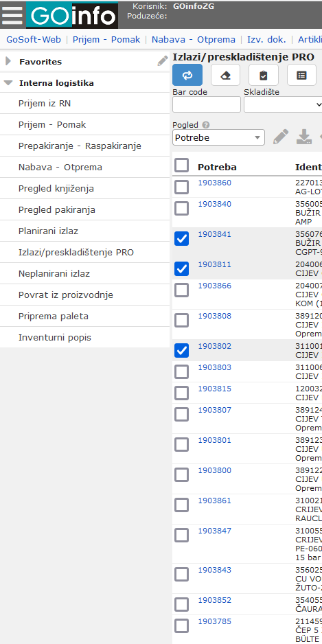Click the clipboard check toolbar icon
The width and height of the screenshot is (322, 644).
(263, 75)
